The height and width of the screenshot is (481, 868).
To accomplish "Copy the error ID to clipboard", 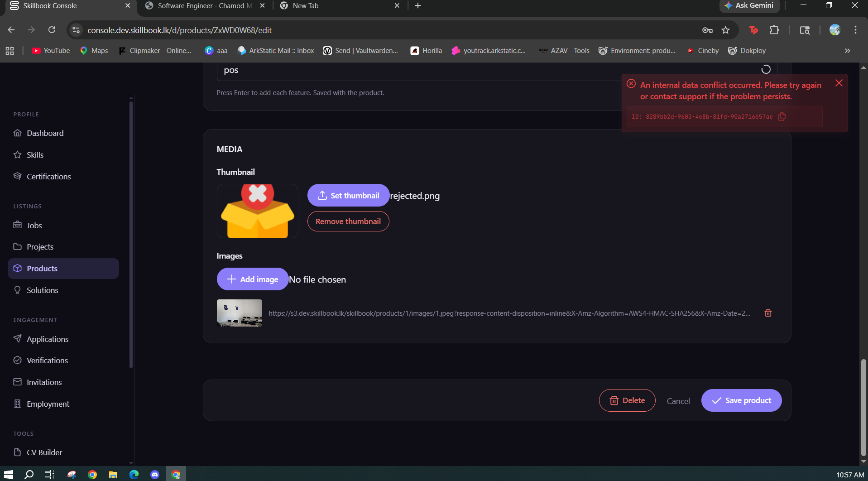I will coord(782,116).
